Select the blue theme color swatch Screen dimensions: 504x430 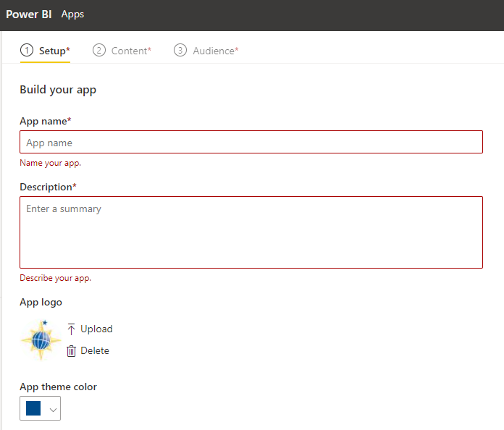[33, 408]
